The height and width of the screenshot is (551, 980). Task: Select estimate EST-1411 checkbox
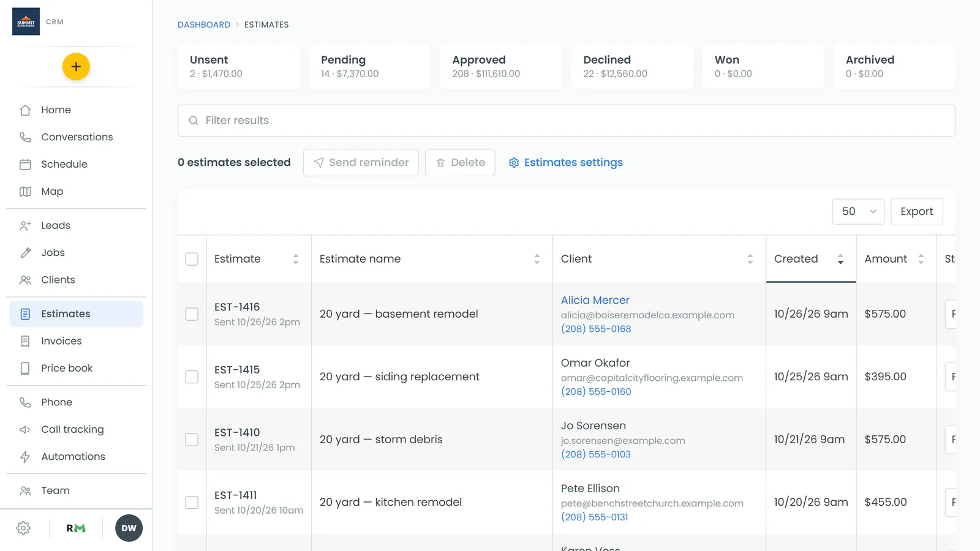click(x=192, y=503)
